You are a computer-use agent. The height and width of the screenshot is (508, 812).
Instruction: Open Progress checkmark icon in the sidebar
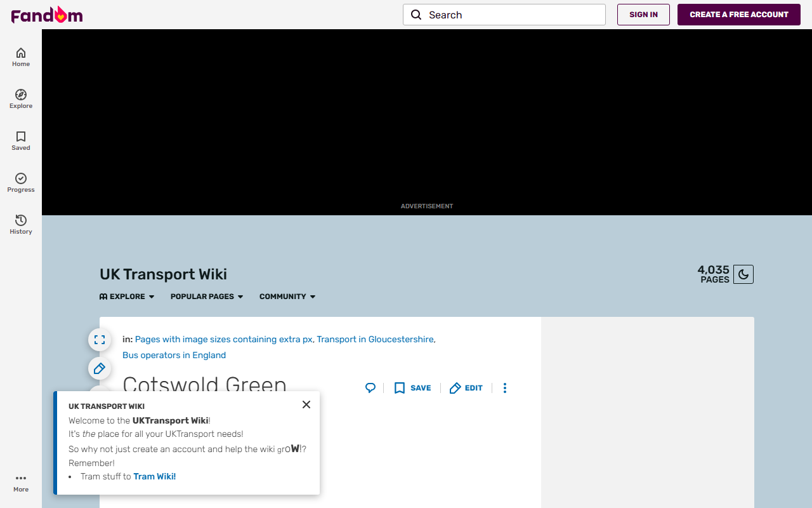pyautogui.click(x=21, y=183)
